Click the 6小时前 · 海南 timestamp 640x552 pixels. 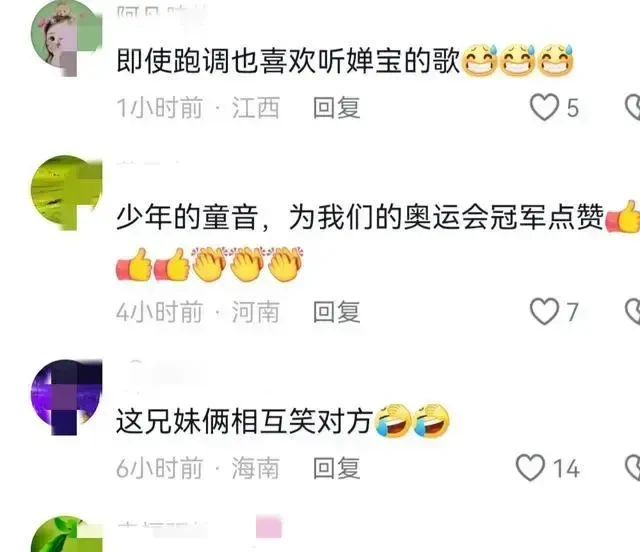click(x=198, y=468)
